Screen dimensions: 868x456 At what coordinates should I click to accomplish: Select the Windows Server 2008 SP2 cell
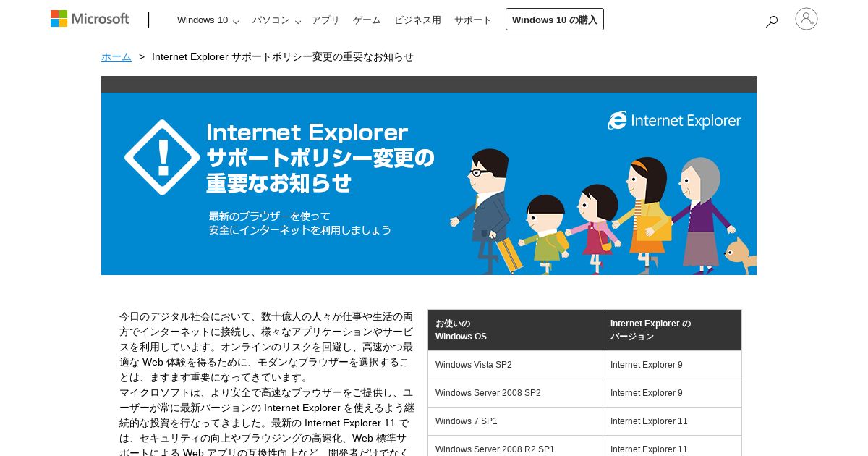click(x=515, y=393)
